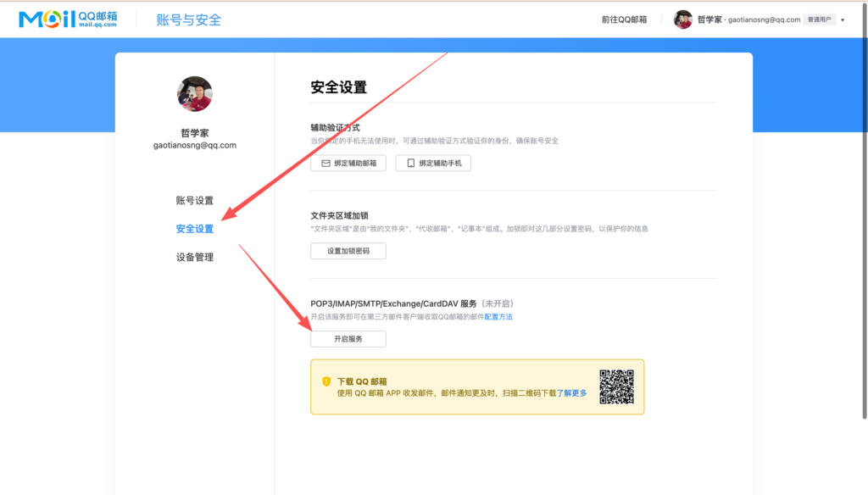868x495 pixels.
Task: Follow the 了解更多 link in banner
Action: point(571,393)
